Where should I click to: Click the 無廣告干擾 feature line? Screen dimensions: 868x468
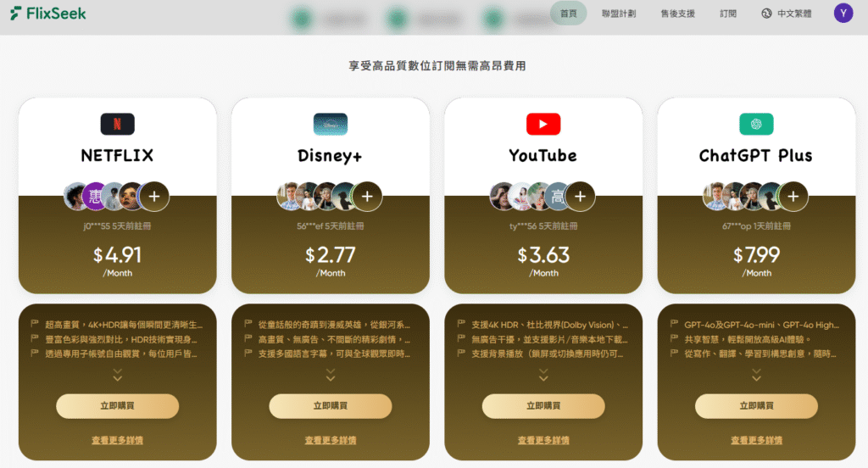(x=549, y=339)
